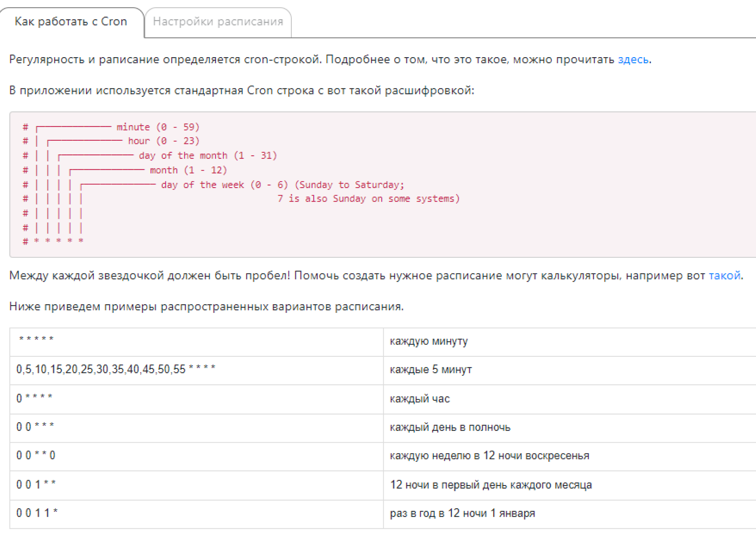Image resolution: width=756 pixels, height=540 pixels.
Task: Click 'каждый час' description cell
Action: coord(420,399)
